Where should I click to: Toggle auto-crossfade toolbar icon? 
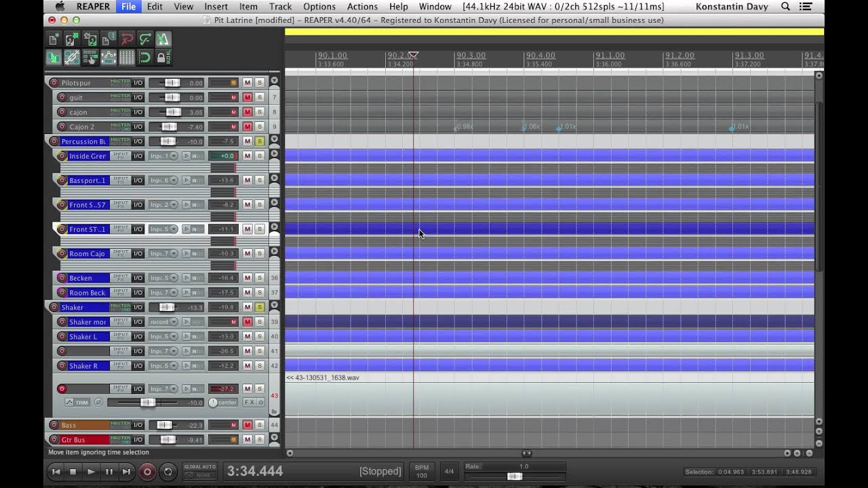(x=54, y=58)
